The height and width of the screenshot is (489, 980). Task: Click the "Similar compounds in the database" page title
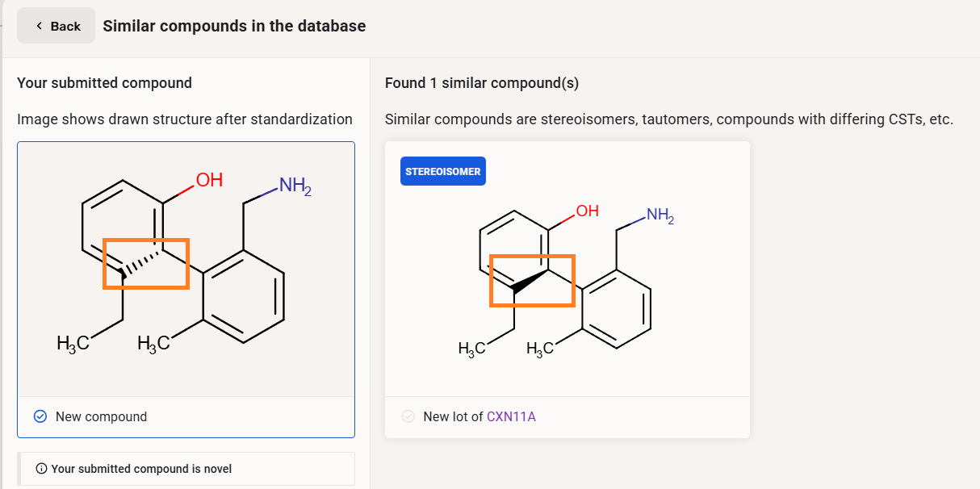[234, 26]
